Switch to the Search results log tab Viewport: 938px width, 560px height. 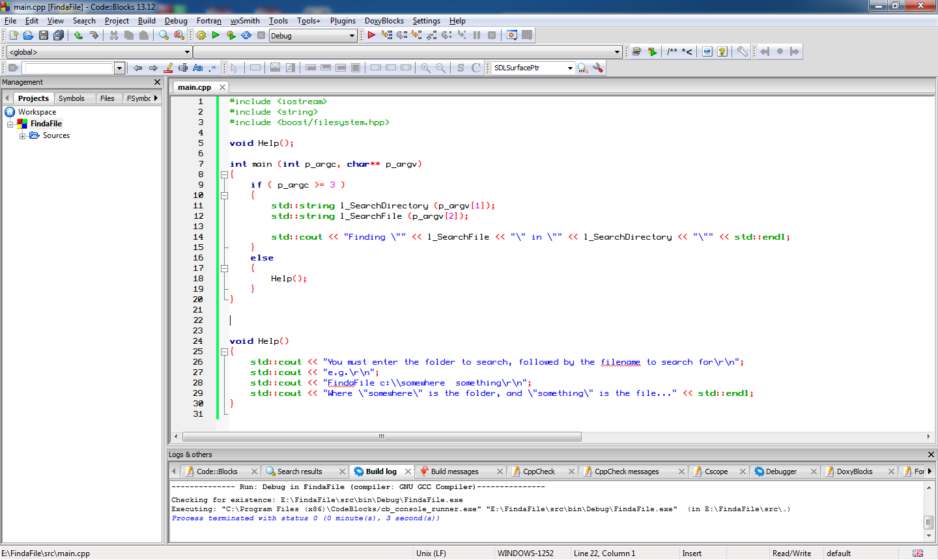pos(300,471)
